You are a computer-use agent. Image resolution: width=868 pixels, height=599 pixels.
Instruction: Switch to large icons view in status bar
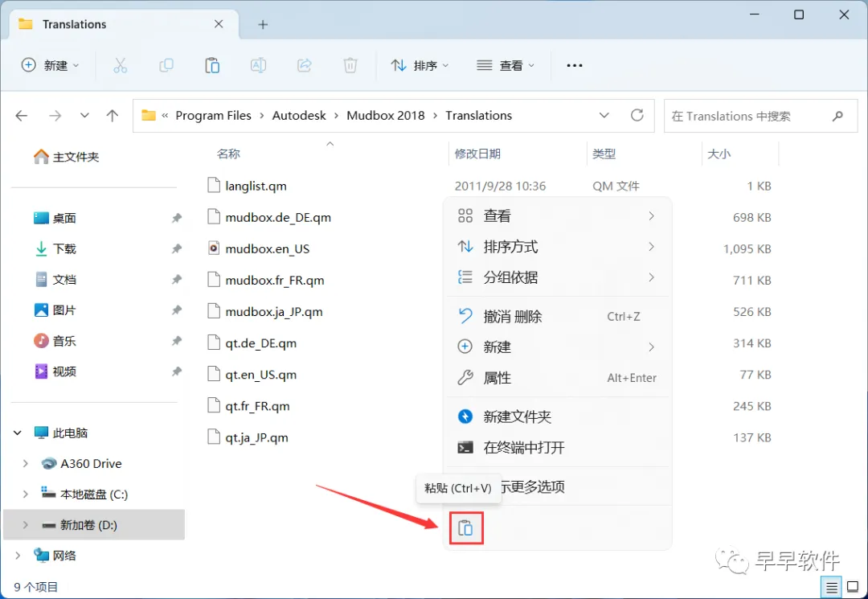pyautogui.click(x=853, y=588)
